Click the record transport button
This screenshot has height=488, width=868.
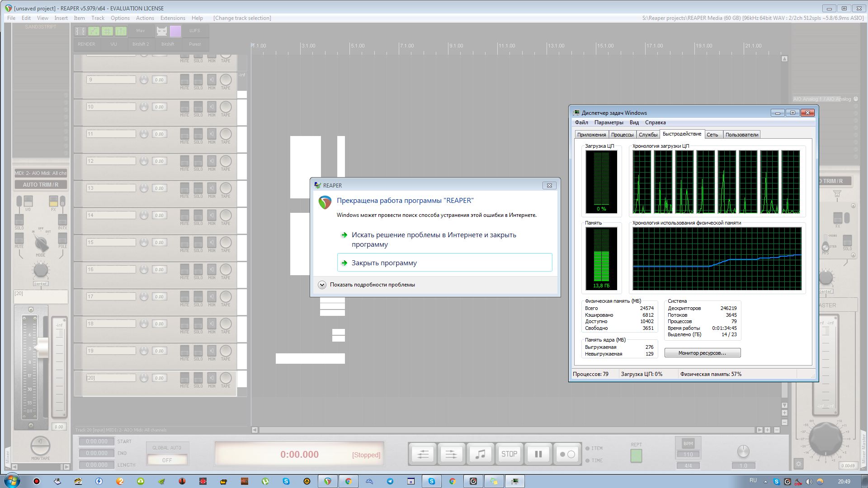[567, 454]
